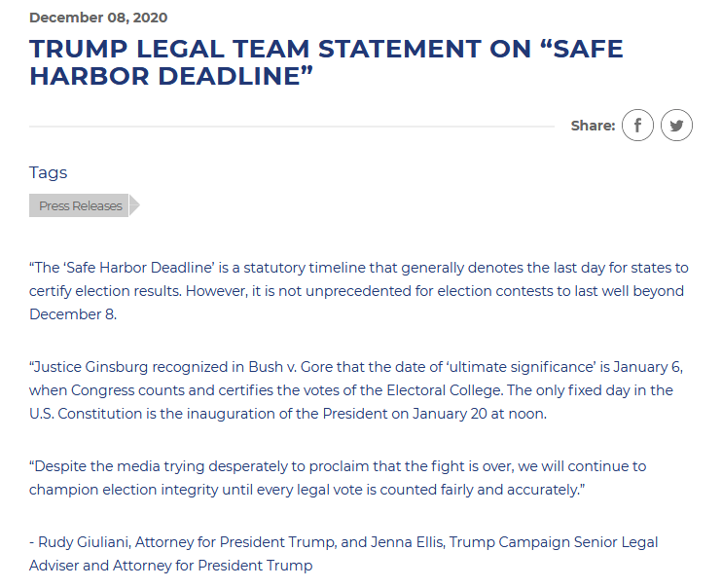Click the name "Rudy Giuliani" in signature
The height and width of the screenshot is (588, 722).
coord(85,542)
